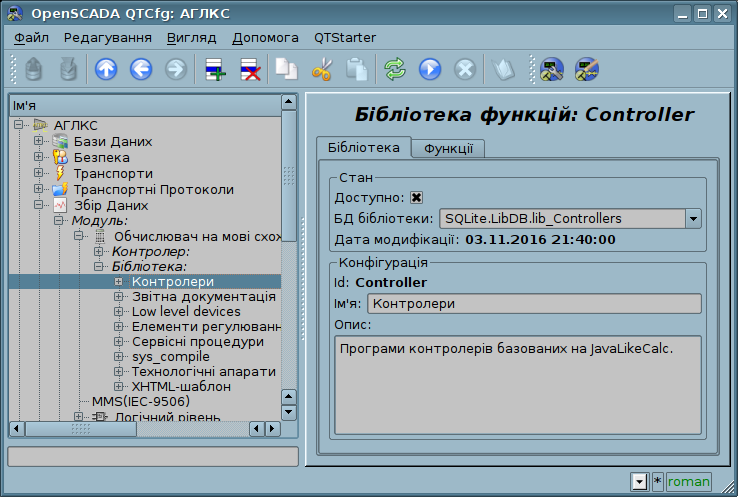The width and height of the screenshot is (738, 497).
Task: Switch to the Функції tab
Action: pos(449,148)
